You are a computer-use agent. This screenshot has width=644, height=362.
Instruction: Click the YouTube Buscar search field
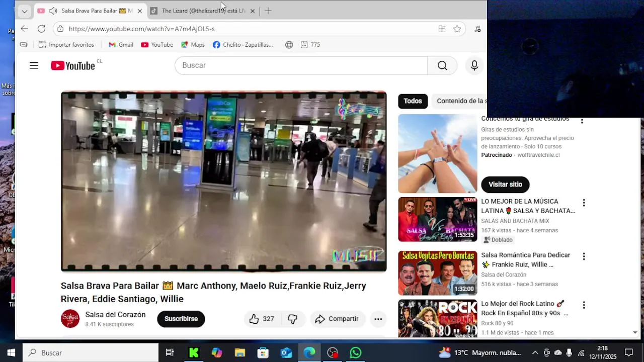tap(301, 65)
